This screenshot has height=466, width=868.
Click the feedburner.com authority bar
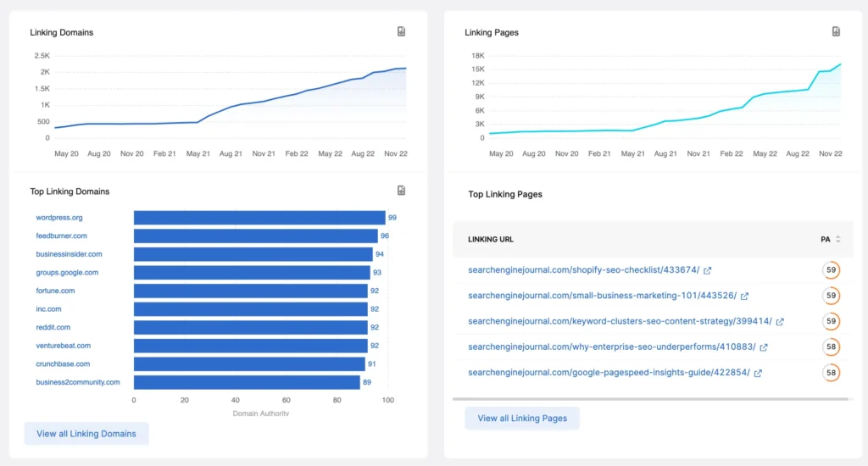point(255,236)
